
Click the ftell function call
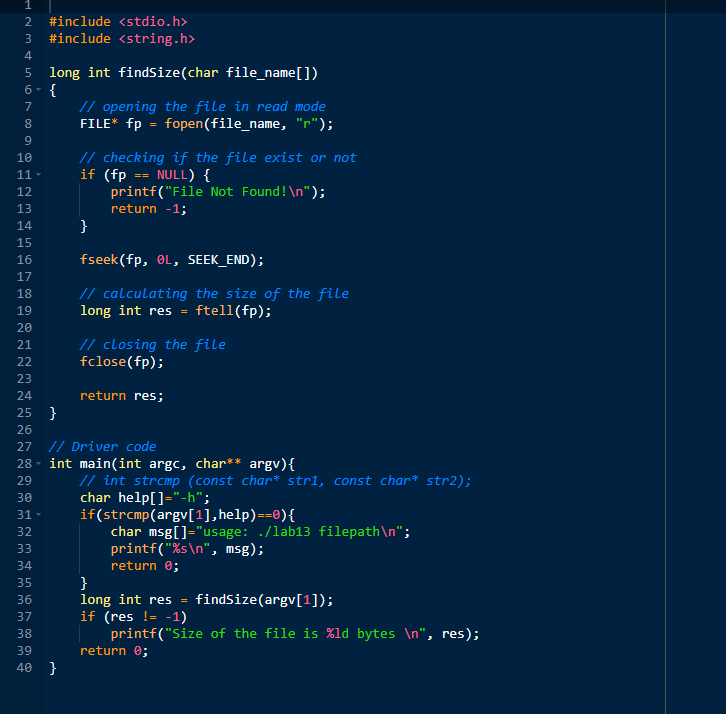click(214, 311)
